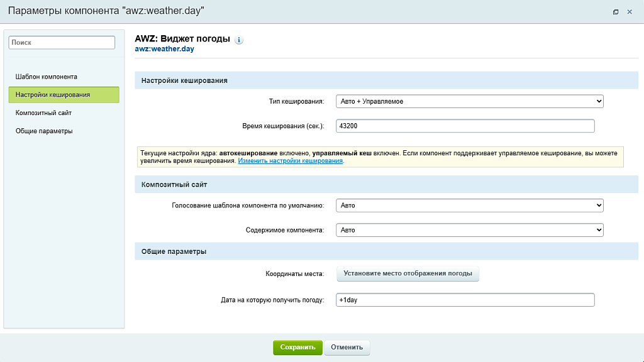Close the component parameters dialog
This screenshot has height=362, width=644.
click(630, 12)
